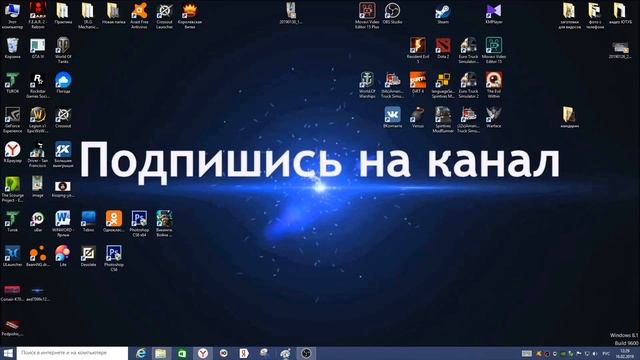Viewport: 640px width, 360px height.
Task: Open the 'Практика' folder
Action: pos(63,13)
